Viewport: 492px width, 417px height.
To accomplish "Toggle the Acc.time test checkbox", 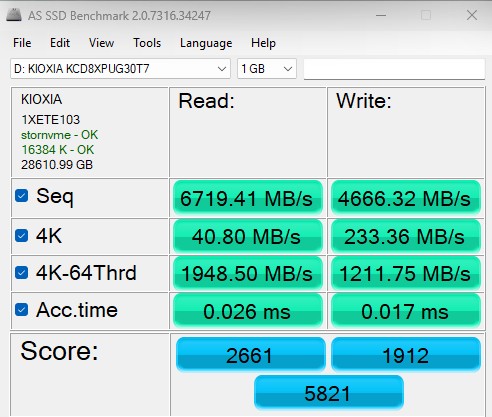I will click(x=22, y=310).
